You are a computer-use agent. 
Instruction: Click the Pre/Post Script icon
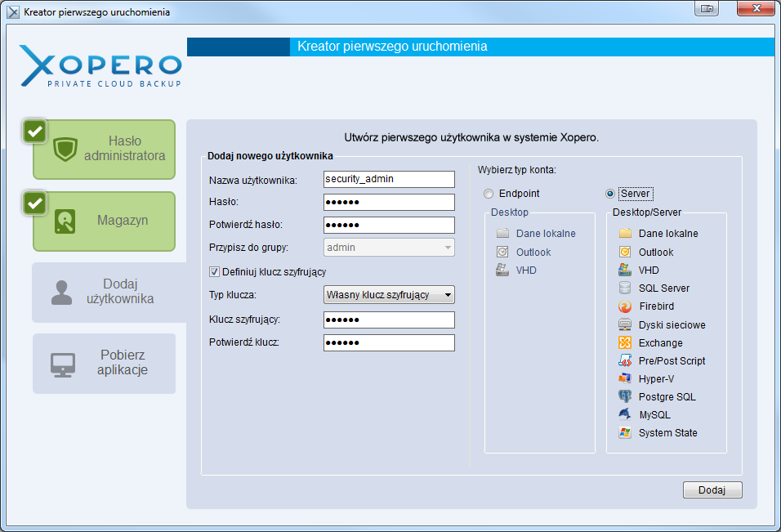[x=625, y=360]
